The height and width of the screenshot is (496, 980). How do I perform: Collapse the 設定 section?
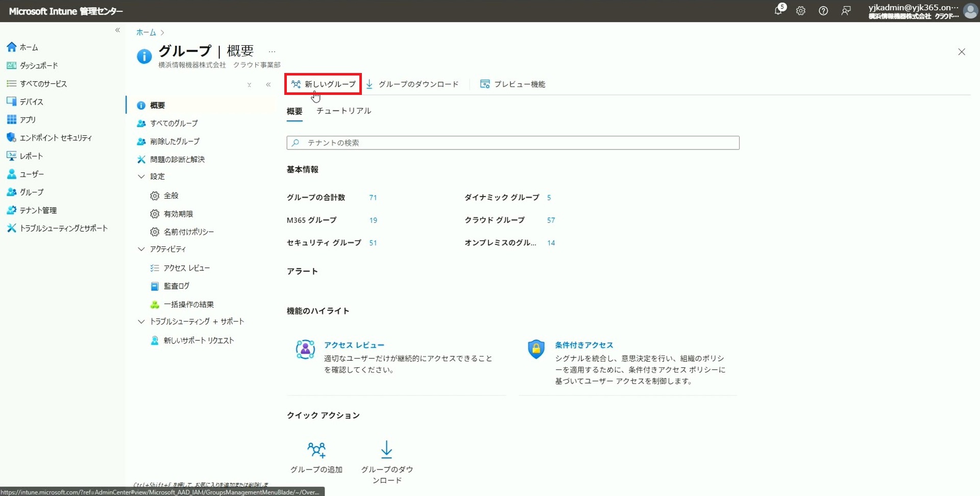click(141, 177)
